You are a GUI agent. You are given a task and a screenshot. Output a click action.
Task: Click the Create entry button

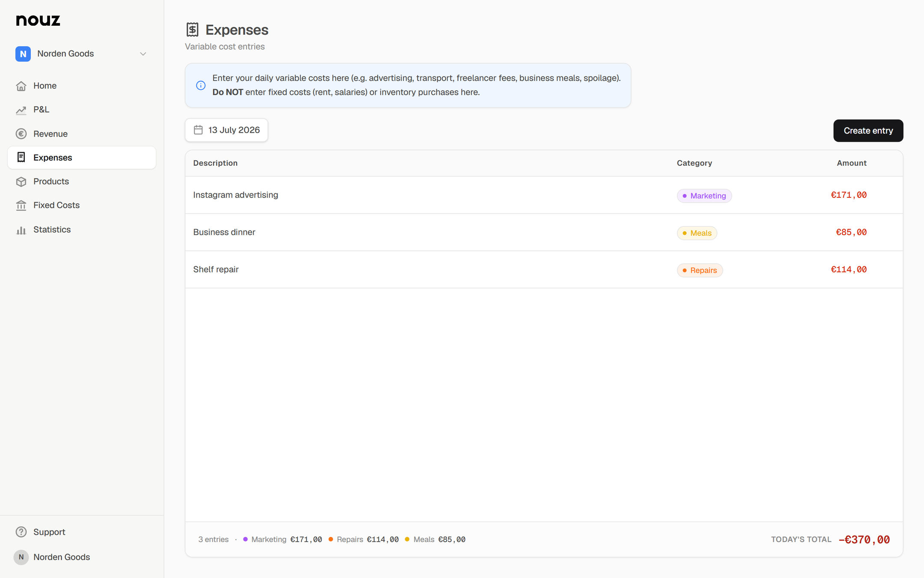click(868, 131)
